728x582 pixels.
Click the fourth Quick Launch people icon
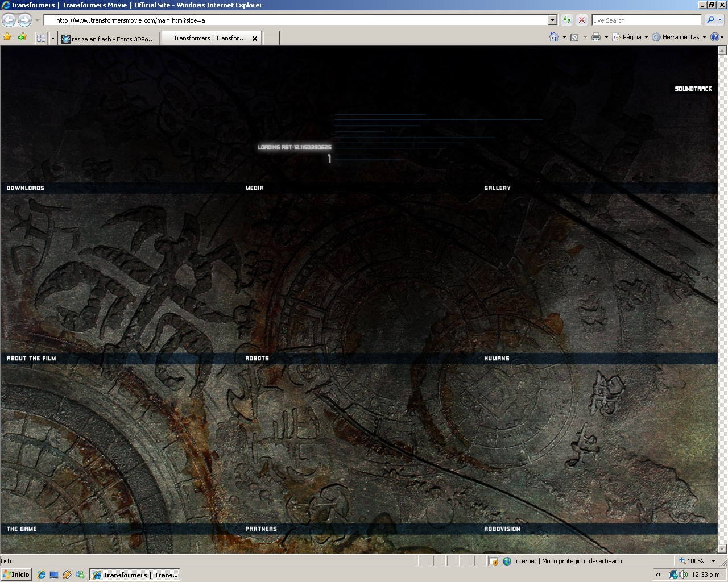point(80,575)
